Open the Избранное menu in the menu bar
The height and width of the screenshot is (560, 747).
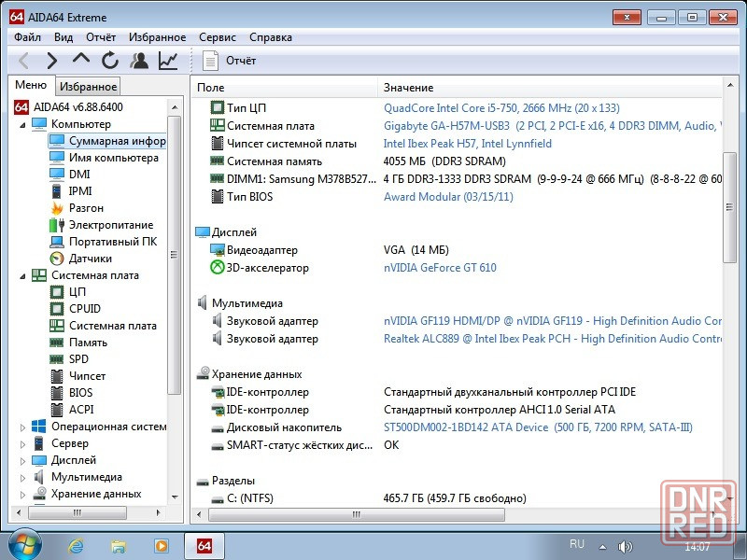157,37
